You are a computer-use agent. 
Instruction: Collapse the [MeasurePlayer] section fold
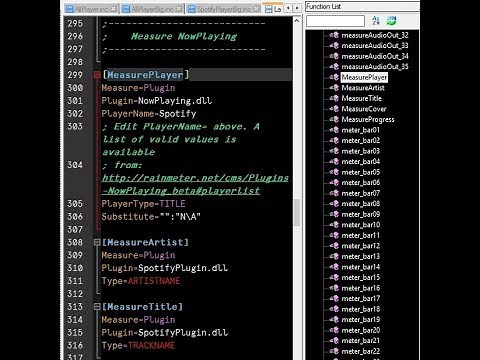click(x=97, y=75)
